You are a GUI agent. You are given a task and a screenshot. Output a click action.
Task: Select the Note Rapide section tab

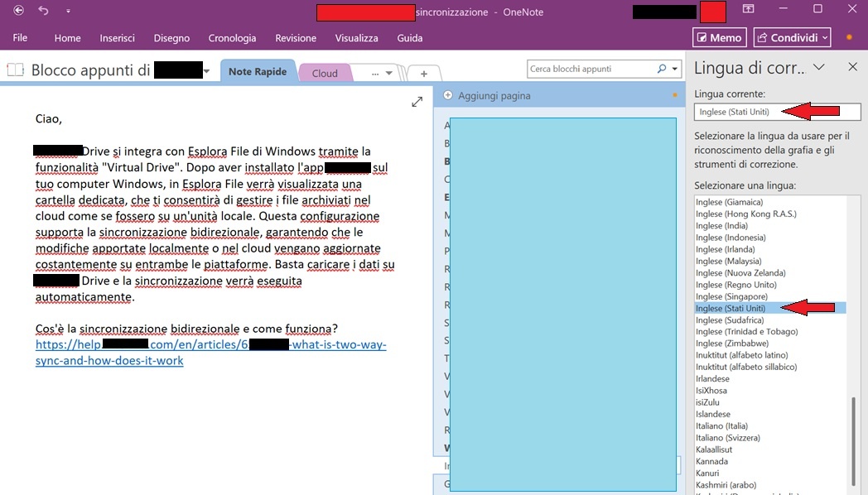(x=258, y=71)
